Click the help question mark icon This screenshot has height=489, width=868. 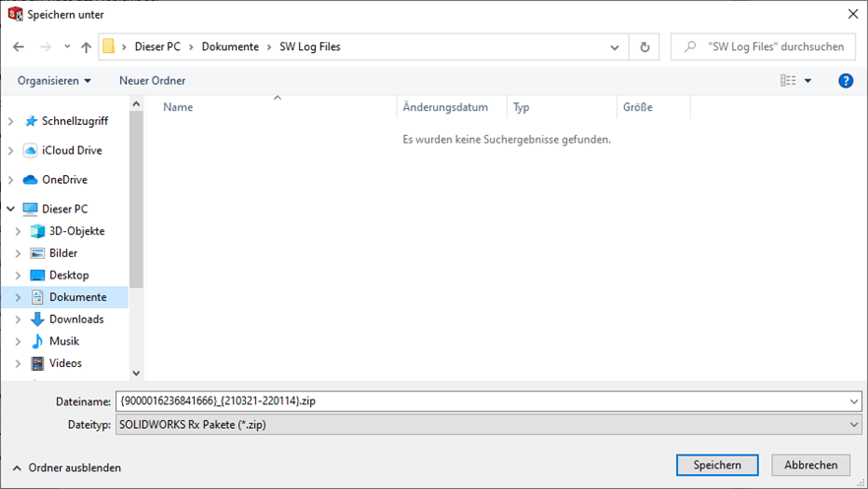(x=845, y=81)
